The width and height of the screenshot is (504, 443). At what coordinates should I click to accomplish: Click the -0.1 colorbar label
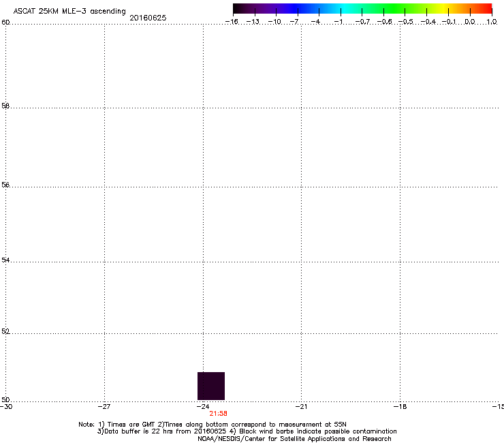[x=449, y=22]
